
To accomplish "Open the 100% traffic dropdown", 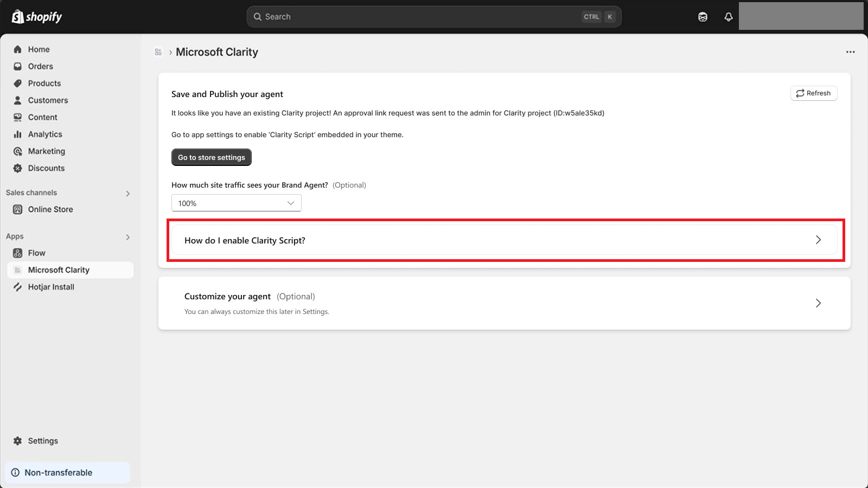I will pyautogui.click(x=237, y=203).
